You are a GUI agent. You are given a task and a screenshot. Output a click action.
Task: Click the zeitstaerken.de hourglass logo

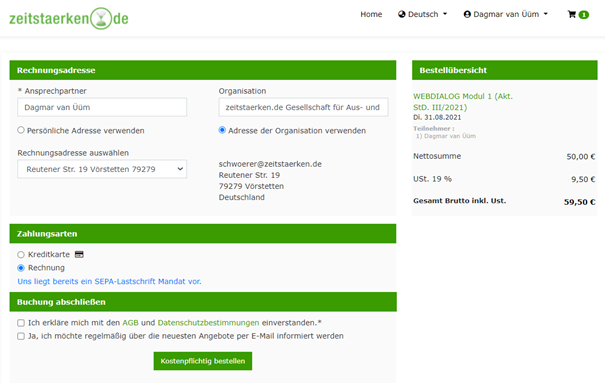pyautogui.click(x=69, y=18)
